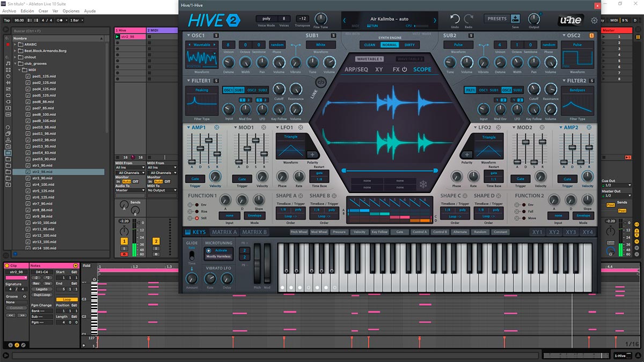Click the Tap tempo button
The width and height of the screenshot is (644, 362).
pyautogui.click(x=7, y=20)
